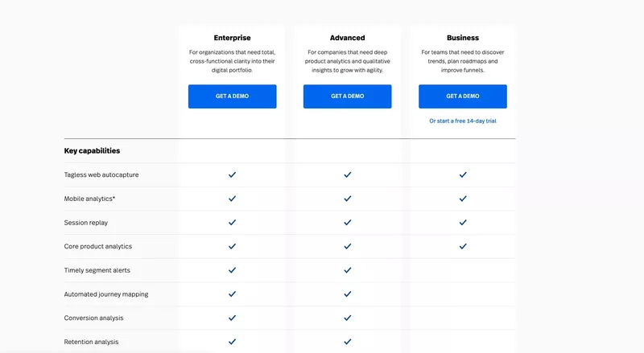Click Advanced checkmark for Automated journey mapping
Screen dimensions: 644x353
pos(348,294)
